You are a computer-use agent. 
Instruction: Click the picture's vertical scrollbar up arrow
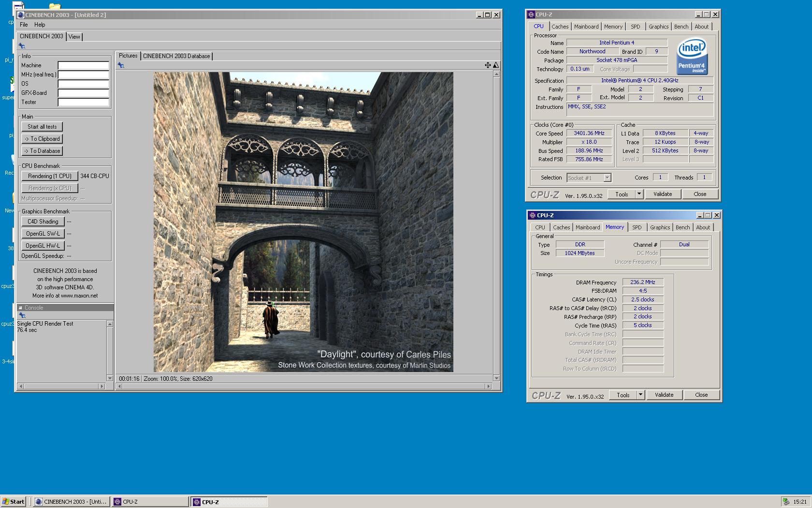tap(496, 74)
